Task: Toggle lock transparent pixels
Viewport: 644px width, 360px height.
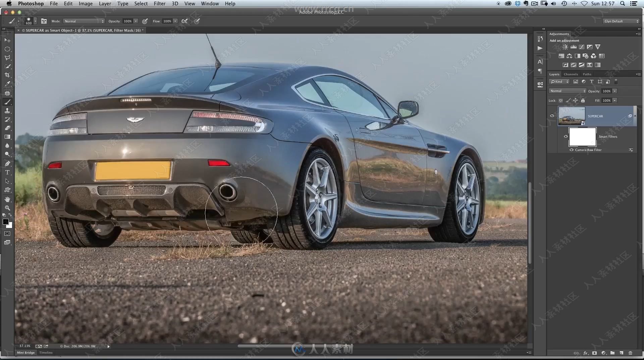Action: point(560,100)
